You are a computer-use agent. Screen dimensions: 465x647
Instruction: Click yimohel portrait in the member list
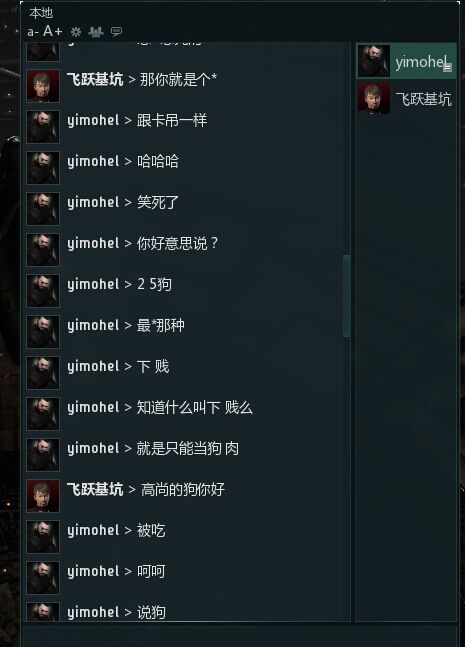[373, 61]
